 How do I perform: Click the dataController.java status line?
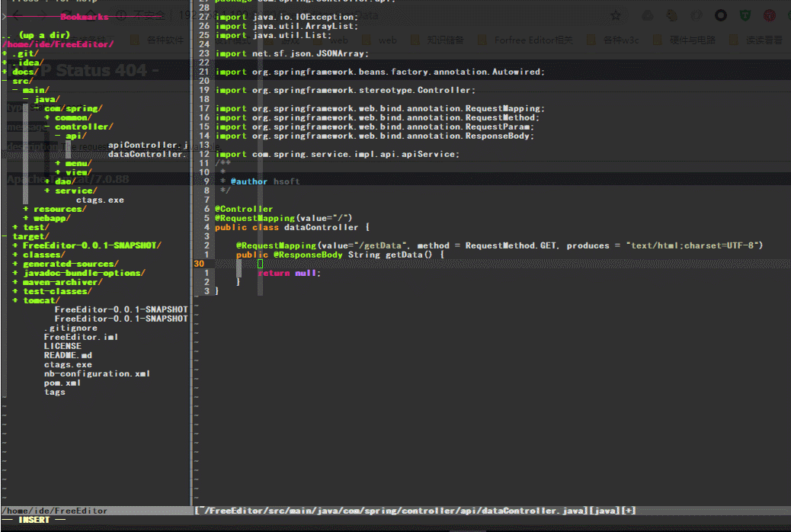click(415, 511)
